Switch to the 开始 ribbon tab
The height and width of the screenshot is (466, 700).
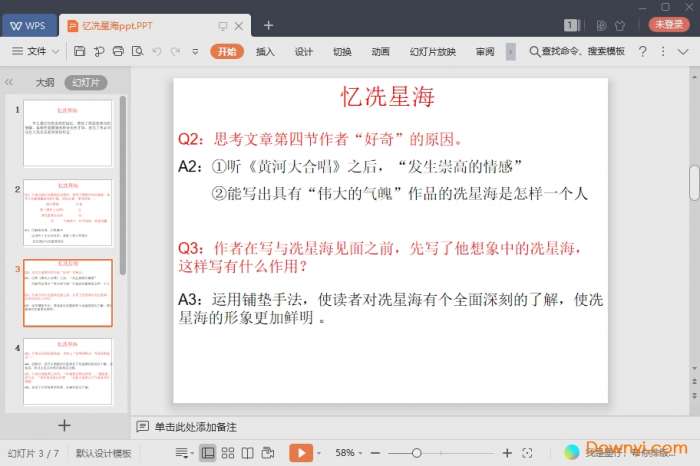[227, 51]
